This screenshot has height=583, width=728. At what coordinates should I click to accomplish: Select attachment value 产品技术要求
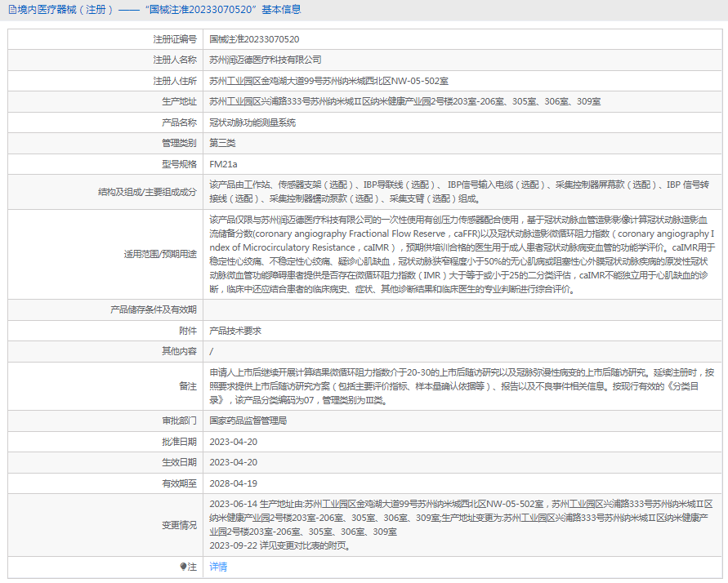pyautogui.click(x=235, y=331)
